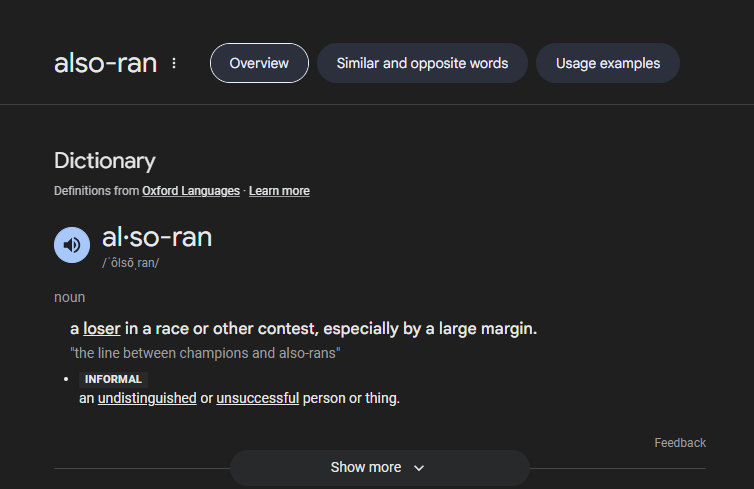
Task: Select the noun part-of-speech label
Action: 70,297
